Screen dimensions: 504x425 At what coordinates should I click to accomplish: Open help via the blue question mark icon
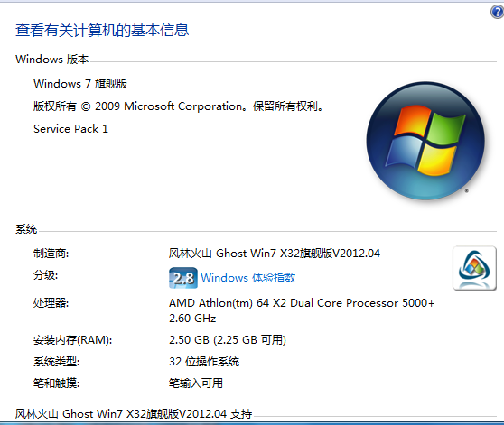(x=497, y=13)
